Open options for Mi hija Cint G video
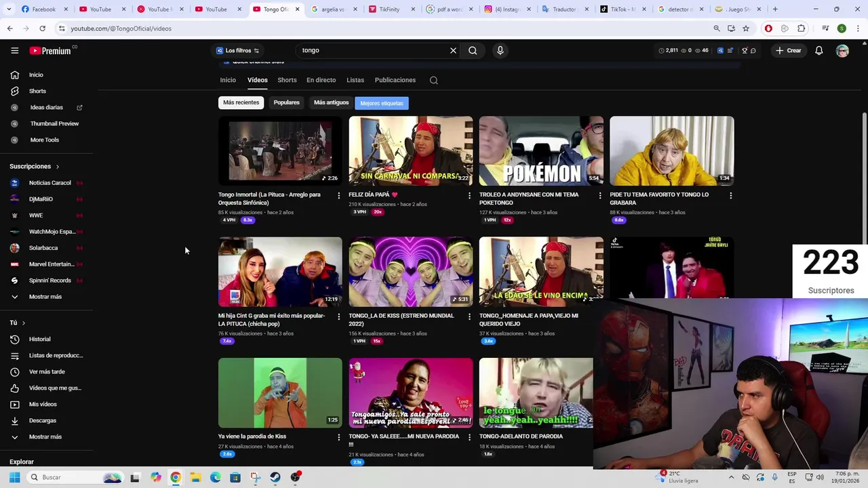The image size is (868, 488). click(338, 317)
